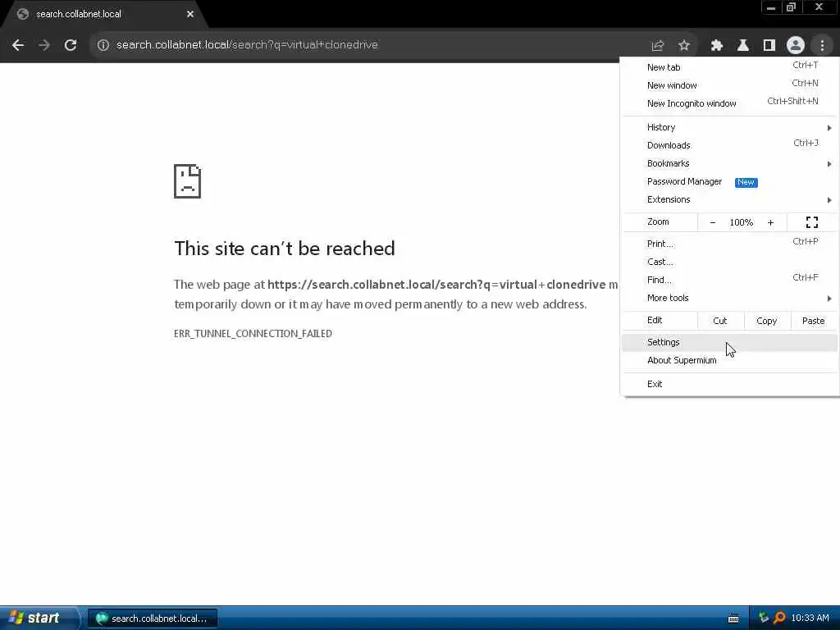Screen dimensions: 840x630
Task: Click the This site can't be reached heading
Action: 285,249
